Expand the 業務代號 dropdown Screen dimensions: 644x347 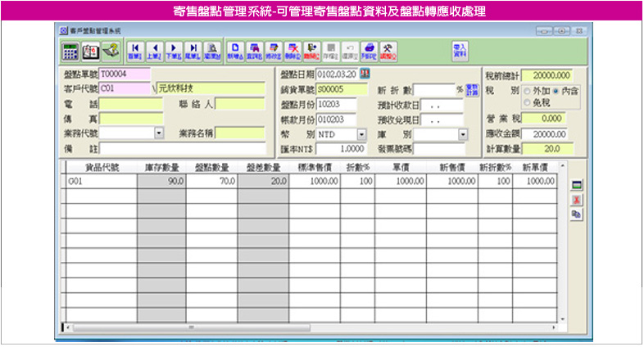pos(159,133)
